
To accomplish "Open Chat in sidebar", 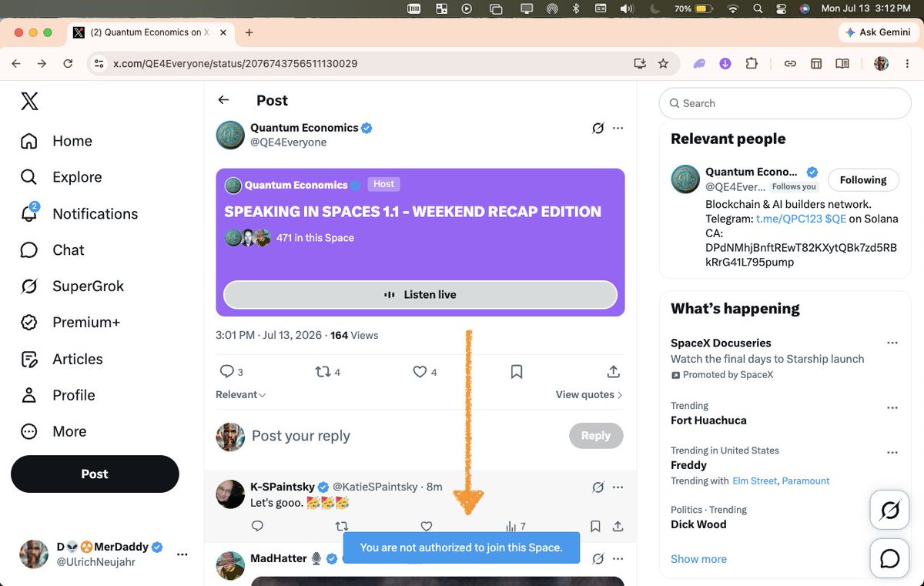I will 52,250.
